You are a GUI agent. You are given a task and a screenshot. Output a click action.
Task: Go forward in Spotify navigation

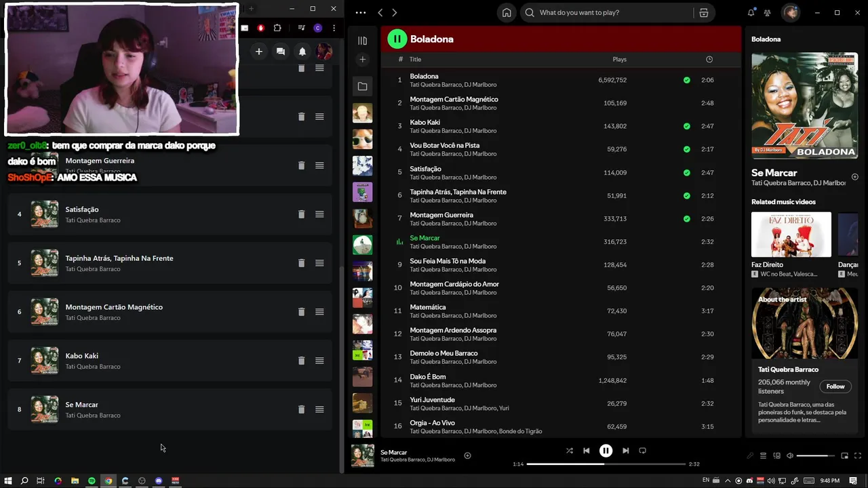click(x=395, y=12)
